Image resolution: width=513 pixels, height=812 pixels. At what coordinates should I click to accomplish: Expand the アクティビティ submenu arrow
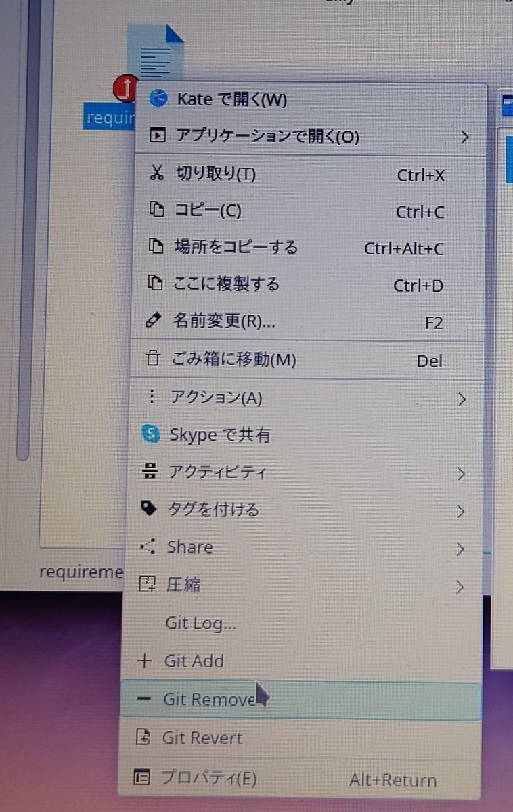point(461,474)
